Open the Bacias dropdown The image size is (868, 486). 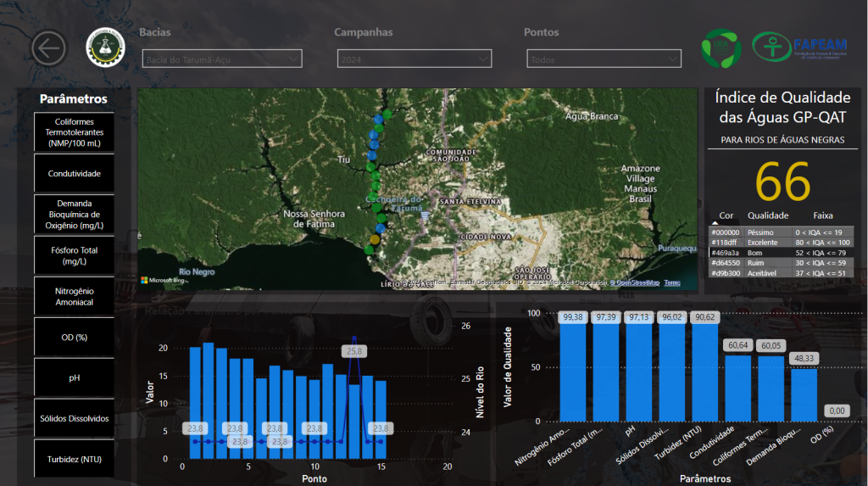click(x=222, y=59)
